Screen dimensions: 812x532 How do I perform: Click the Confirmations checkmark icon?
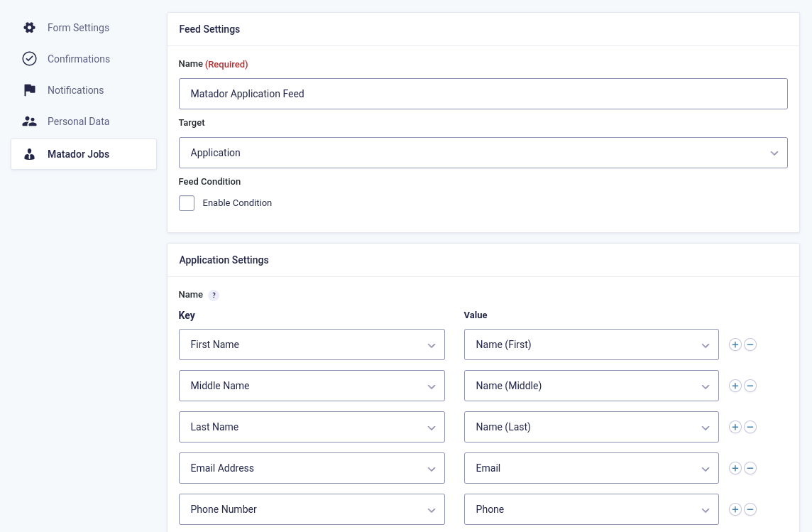point(30,58)
